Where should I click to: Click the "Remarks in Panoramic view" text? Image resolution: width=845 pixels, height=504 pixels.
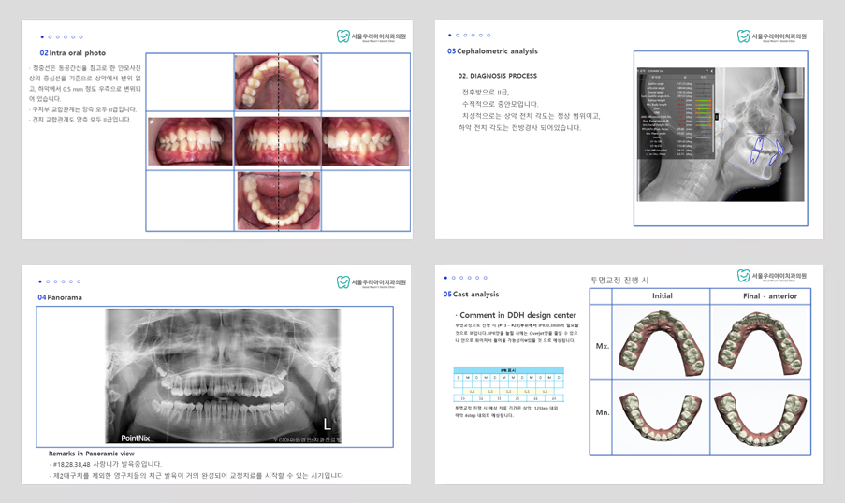(92, 454)
